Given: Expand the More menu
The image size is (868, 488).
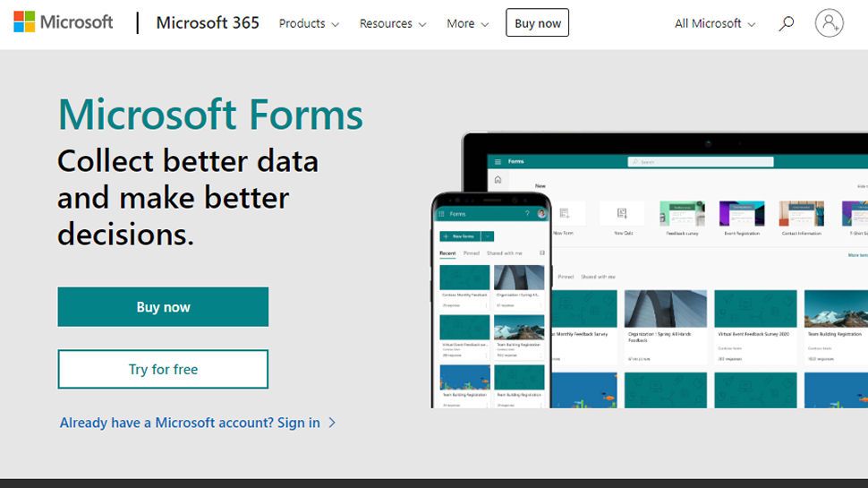Looking at the screenshot, I should (x=467, y=24).
